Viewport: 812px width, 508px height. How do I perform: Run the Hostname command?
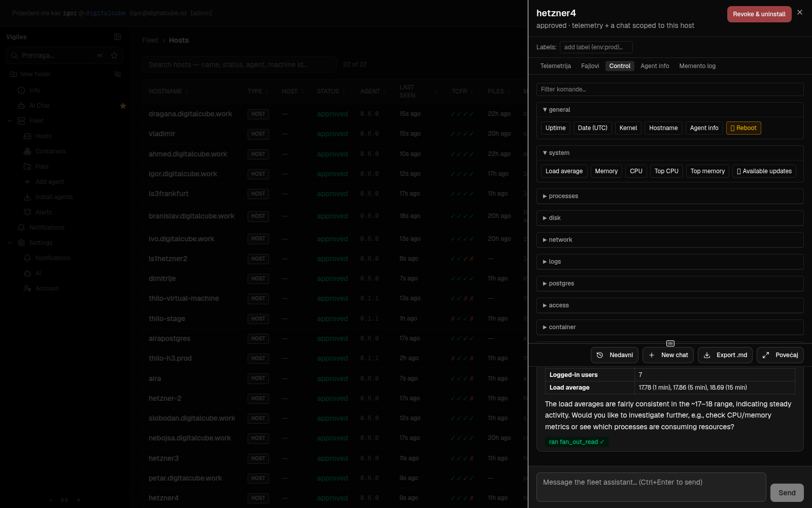coord(663,128)
